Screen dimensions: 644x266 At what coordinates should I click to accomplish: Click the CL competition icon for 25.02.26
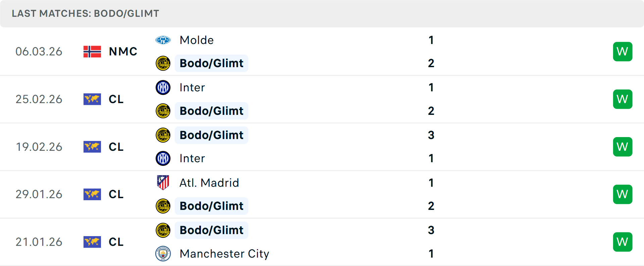coord(92,99)
